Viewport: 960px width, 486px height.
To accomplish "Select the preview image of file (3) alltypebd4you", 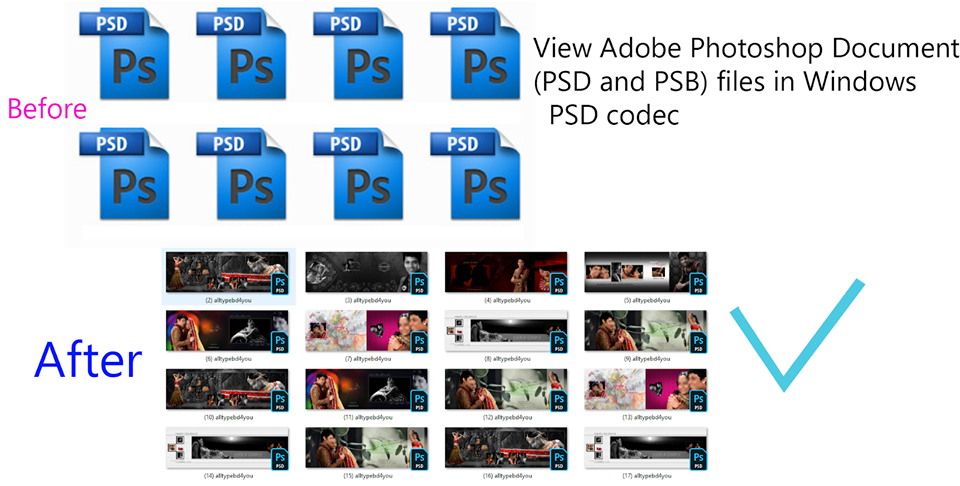I will point(366,272).
